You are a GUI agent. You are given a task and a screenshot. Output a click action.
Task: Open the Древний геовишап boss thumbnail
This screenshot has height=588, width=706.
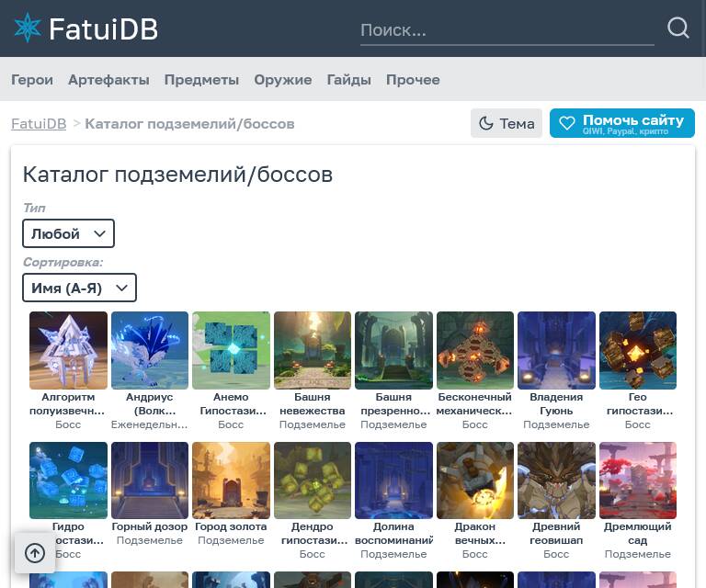[556, 481]
